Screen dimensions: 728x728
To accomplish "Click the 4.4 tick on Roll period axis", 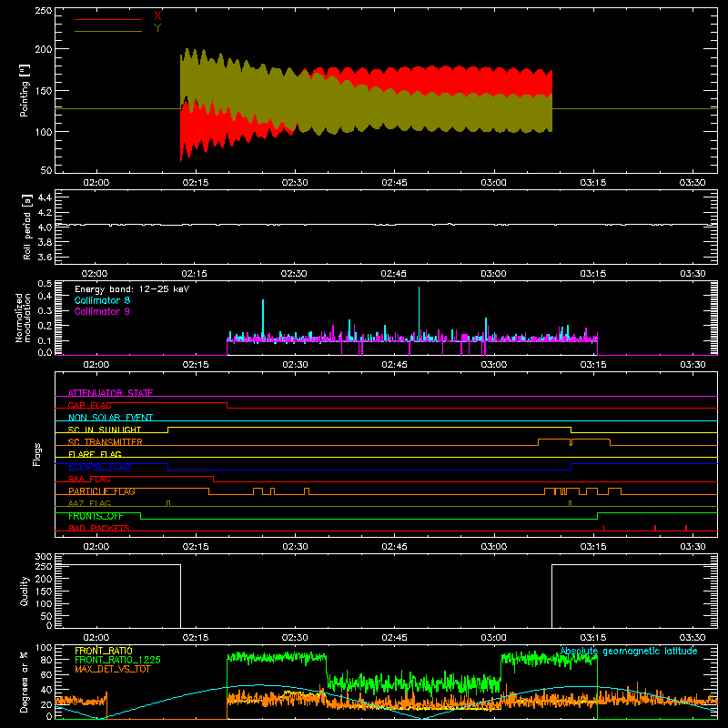I will (x=45, y=197).
